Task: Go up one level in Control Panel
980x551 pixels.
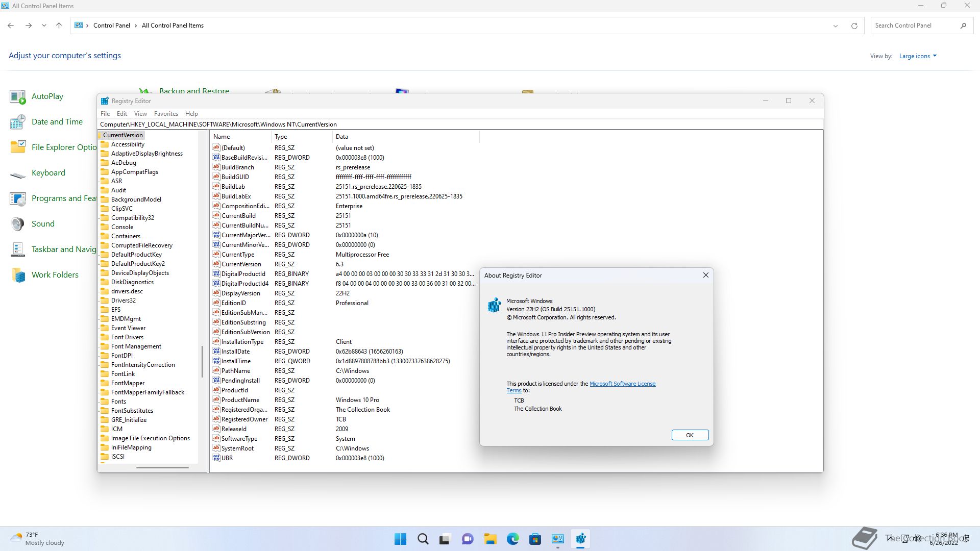Action: [x=59, y=26]
